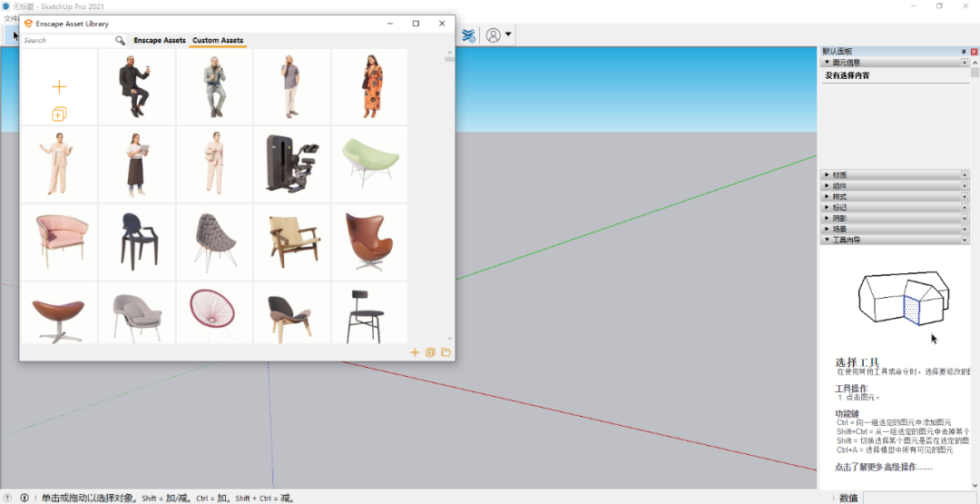Switch to the Enscape Assets tab

(160, 41)
